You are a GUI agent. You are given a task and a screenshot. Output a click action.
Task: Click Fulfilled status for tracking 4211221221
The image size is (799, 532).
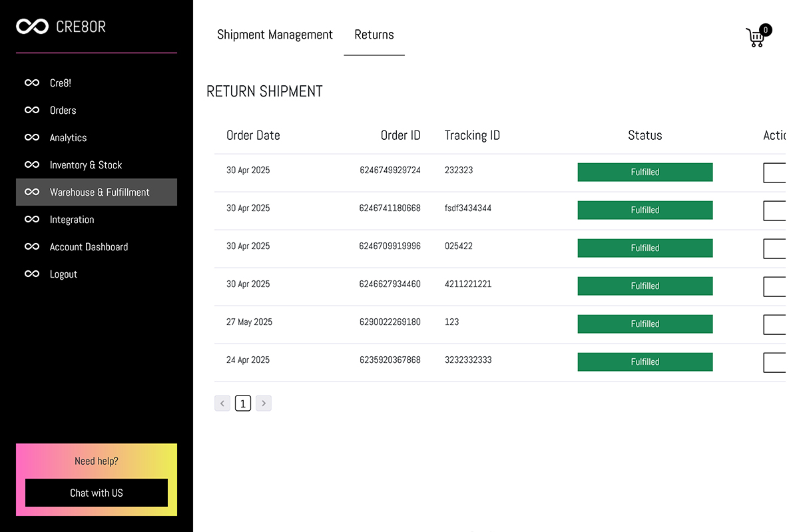(x=645, y=286)
